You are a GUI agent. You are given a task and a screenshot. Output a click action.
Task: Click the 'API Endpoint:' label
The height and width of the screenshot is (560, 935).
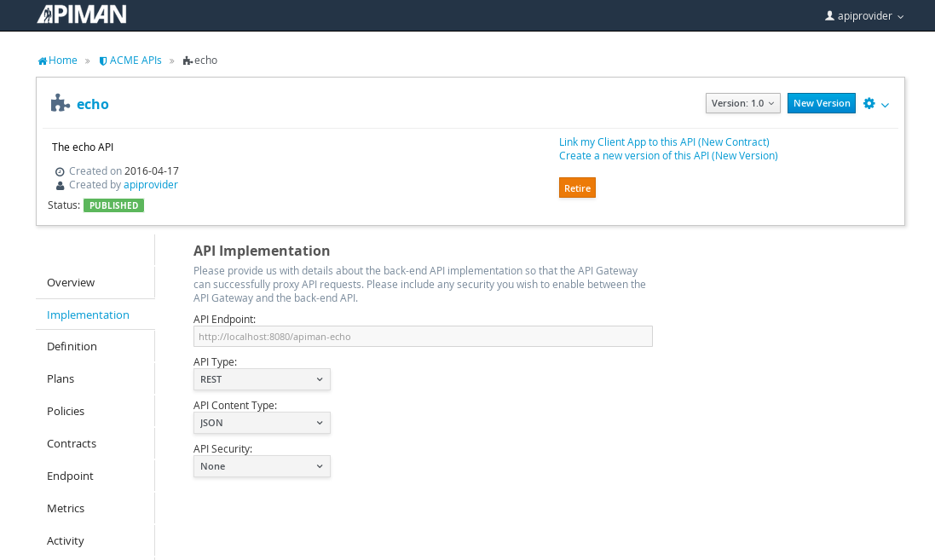(224, 319)
